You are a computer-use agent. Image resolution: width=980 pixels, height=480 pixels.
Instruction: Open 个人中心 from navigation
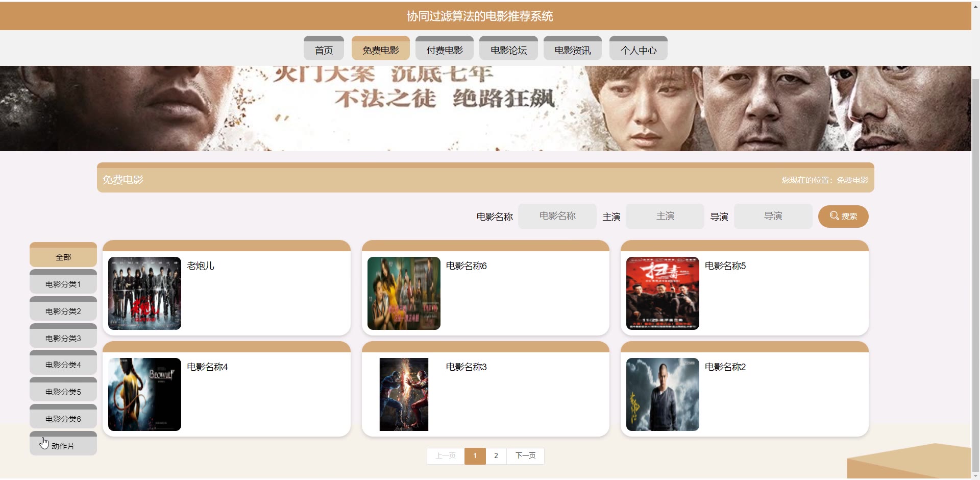[639, 49]
